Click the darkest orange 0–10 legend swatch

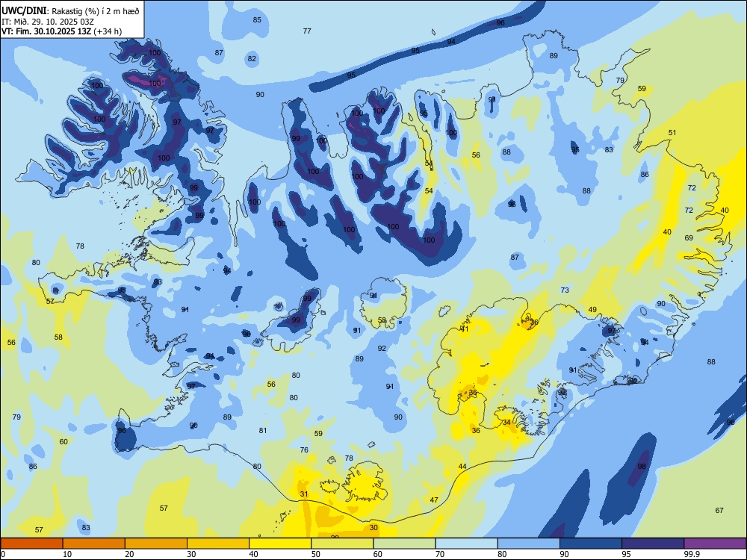(31, 544)
